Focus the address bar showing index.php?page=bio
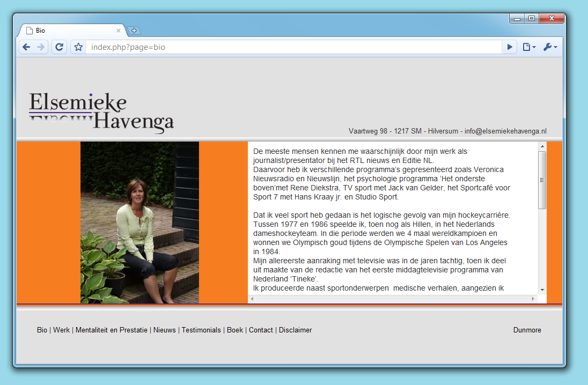 point(293,47)
